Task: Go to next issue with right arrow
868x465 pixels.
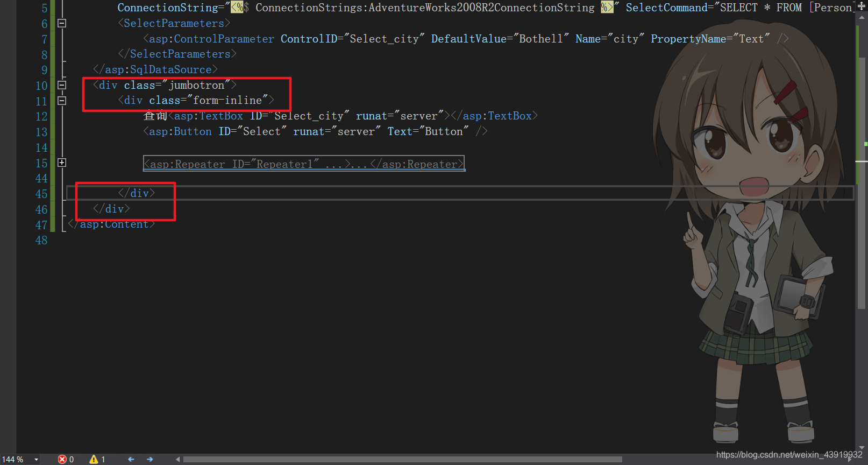Action: pos(150,459)
